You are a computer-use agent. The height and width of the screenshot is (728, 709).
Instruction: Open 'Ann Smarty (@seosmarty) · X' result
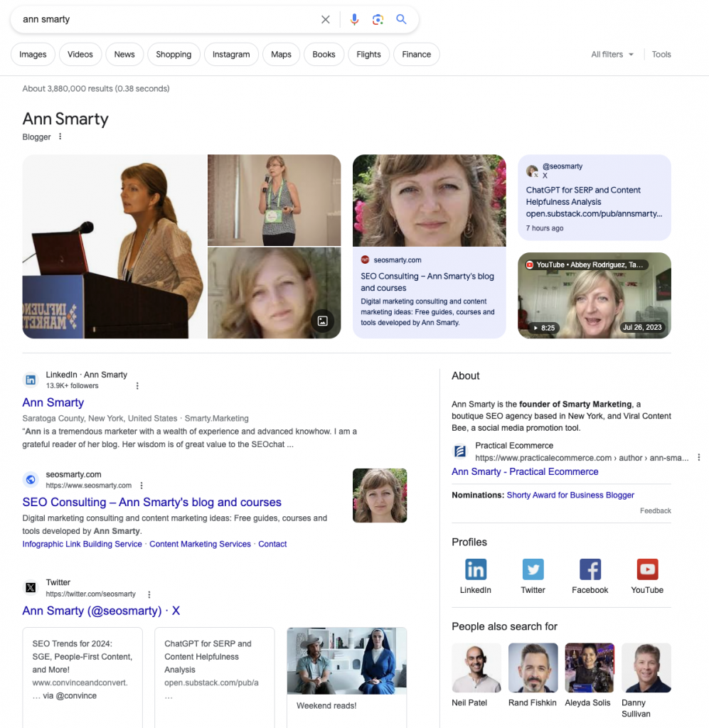101,611
